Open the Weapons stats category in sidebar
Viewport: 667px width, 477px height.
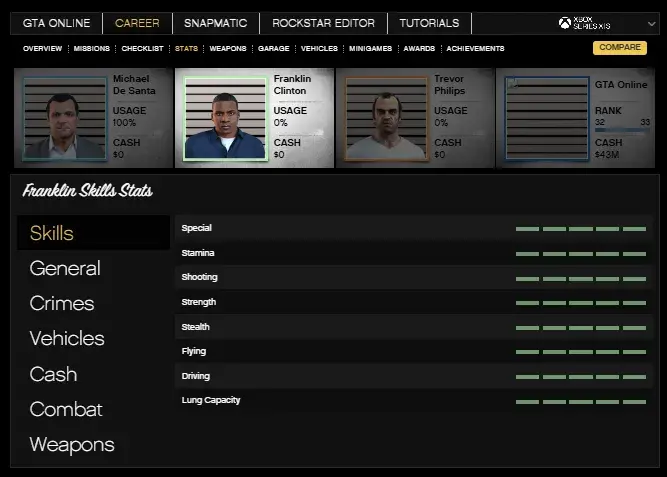click(72, 445)
